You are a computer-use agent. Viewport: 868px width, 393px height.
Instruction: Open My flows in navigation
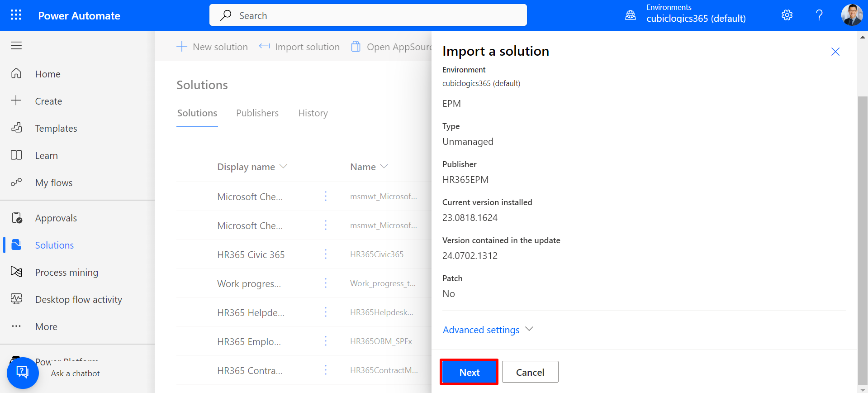coord(54,182)
